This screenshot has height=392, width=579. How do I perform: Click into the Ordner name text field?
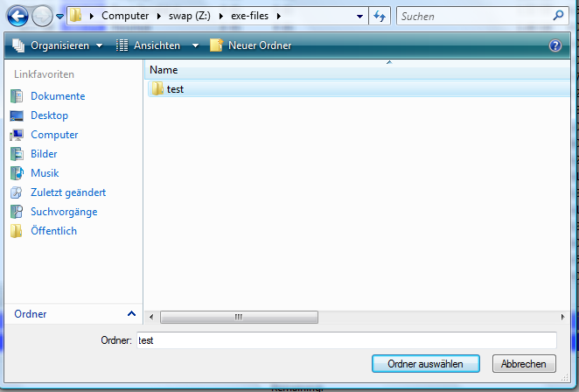pos(346,340)
